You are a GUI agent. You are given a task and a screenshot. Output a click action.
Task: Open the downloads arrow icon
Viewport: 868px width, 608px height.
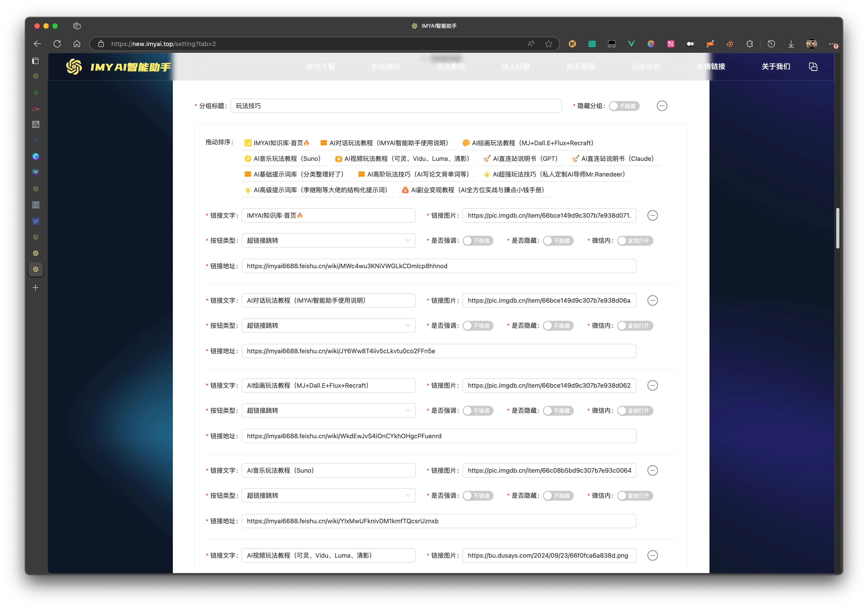click(791, 44)
